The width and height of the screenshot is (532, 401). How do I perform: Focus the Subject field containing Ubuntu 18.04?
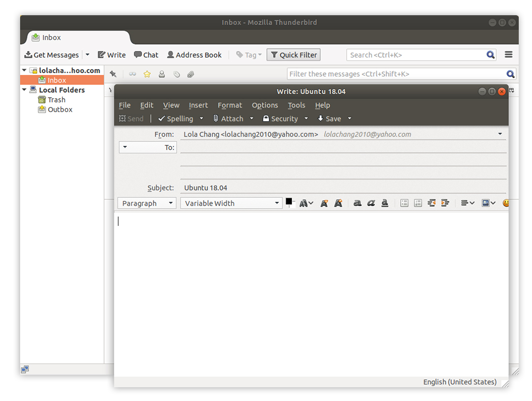tap(343, 187)
